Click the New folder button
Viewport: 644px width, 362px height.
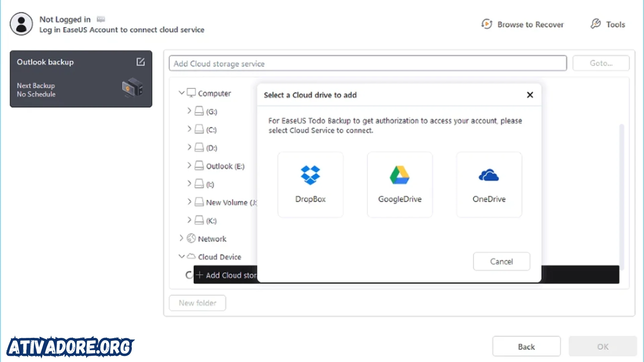[x=197, y=303]
